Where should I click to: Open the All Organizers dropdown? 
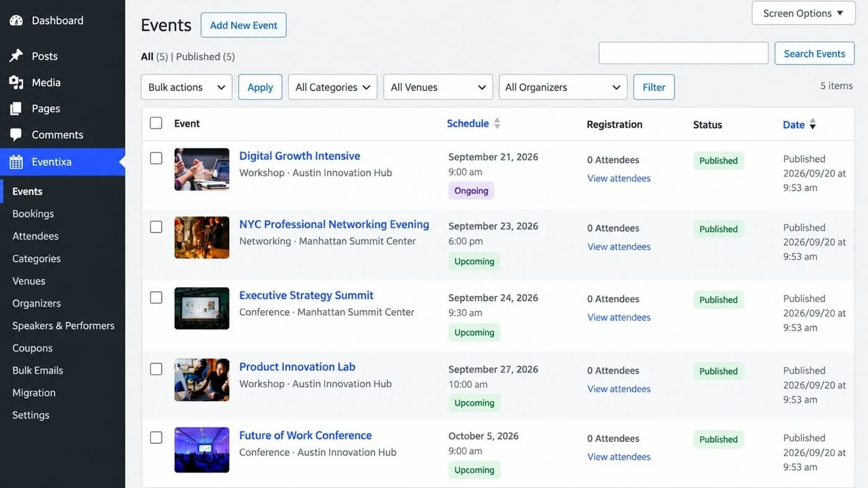563,87
